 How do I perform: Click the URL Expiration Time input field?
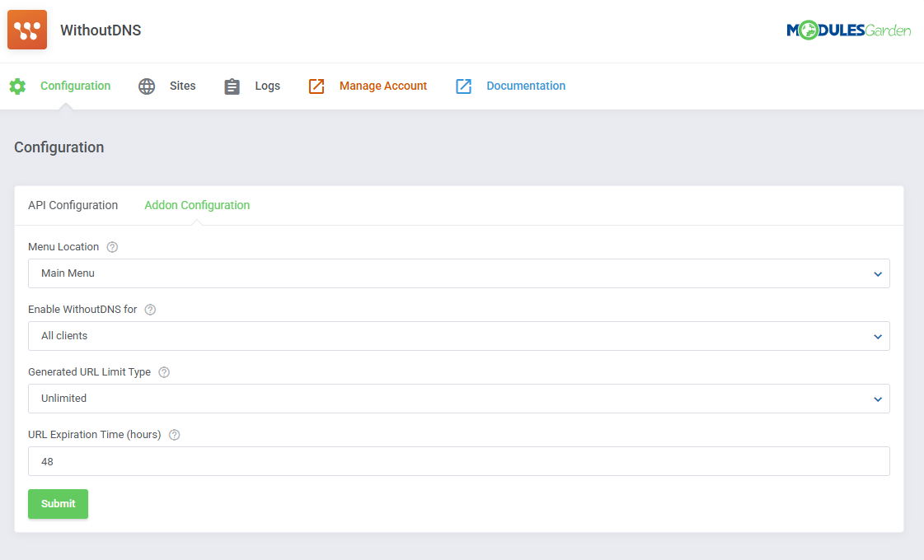[459, 461]
